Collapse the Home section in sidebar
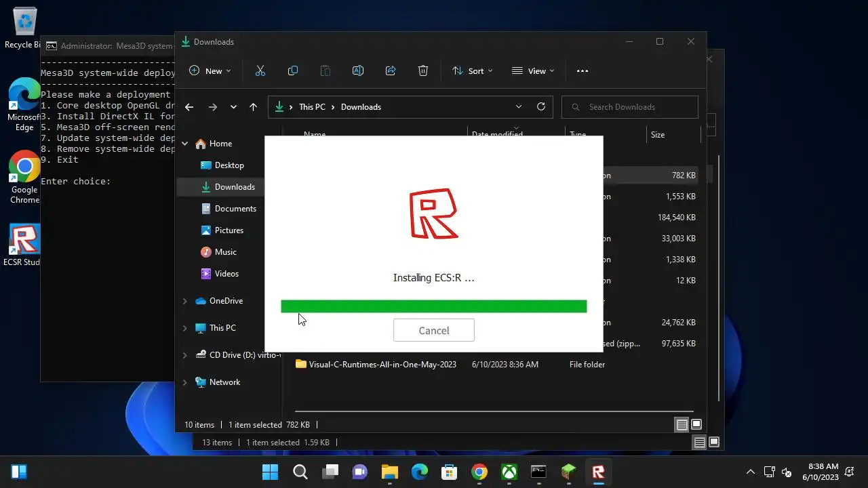 184,144
